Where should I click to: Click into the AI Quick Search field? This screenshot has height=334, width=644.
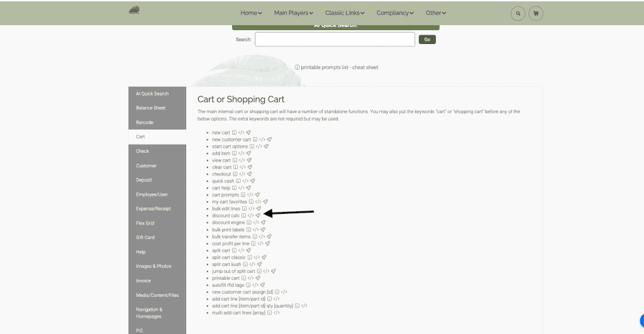click(x=335, y=40)
